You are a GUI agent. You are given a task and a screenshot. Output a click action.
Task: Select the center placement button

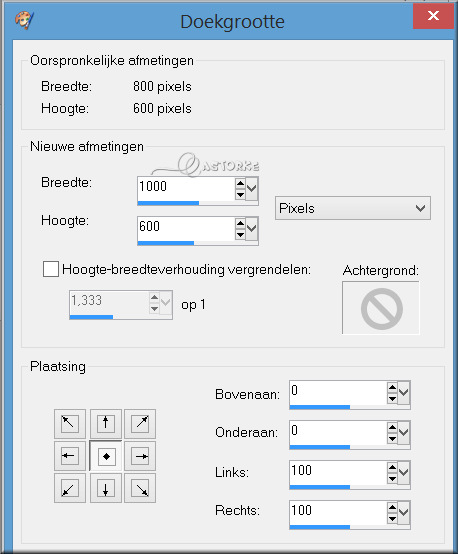(106, 456)
